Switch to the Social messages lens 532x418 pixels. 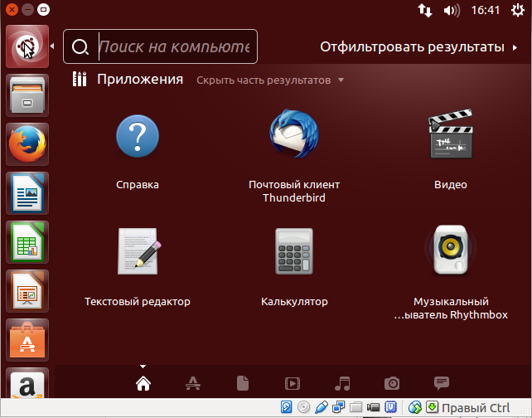click(442, 383)
